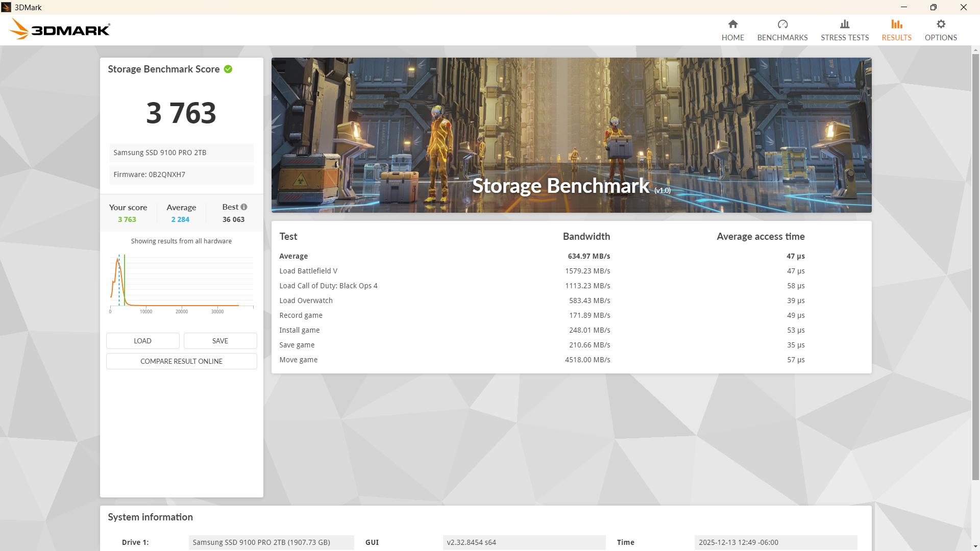Click the Load Battlefield V row label

(308, 271)
